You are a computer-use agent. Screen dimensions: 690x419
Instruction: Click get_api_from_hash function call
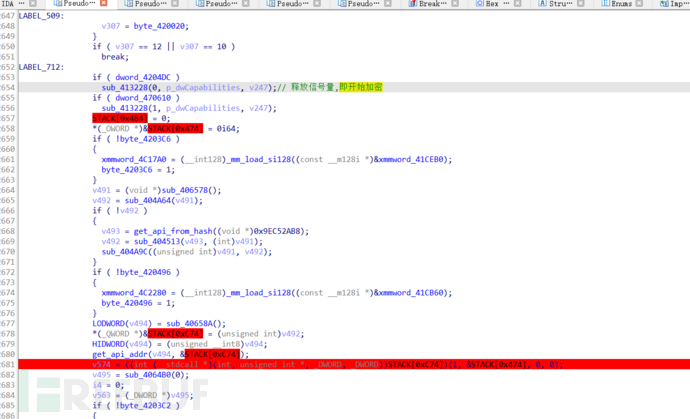(166, 230)
